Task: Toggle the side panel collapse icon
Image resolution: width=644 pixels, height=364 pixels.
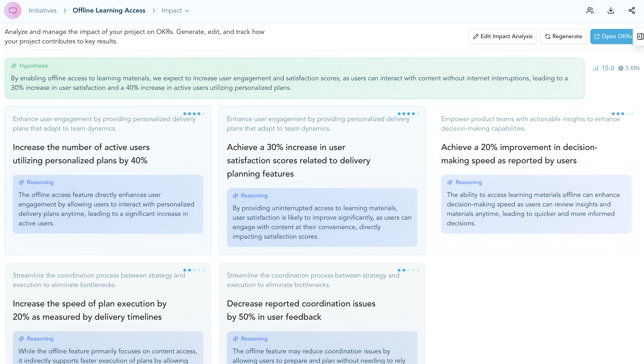Action: 640,36
